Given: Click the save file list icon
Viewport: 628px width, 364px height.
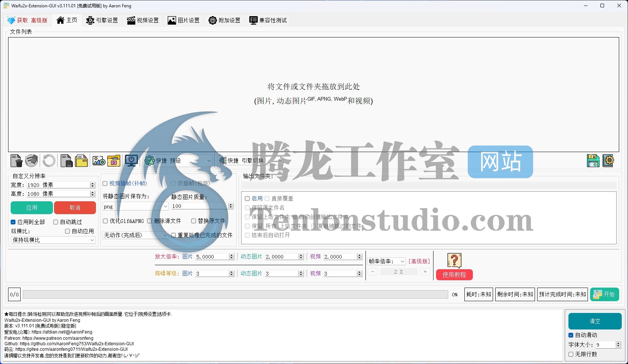Looking at the screenshot, I should (66, 161).
